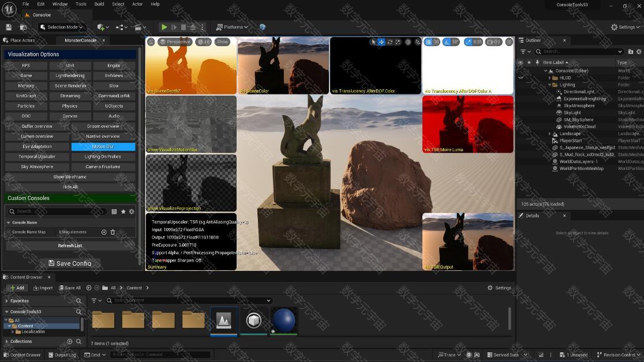Toggle world coordinate system globe icon
644x362 pixels.
[408, 42]
